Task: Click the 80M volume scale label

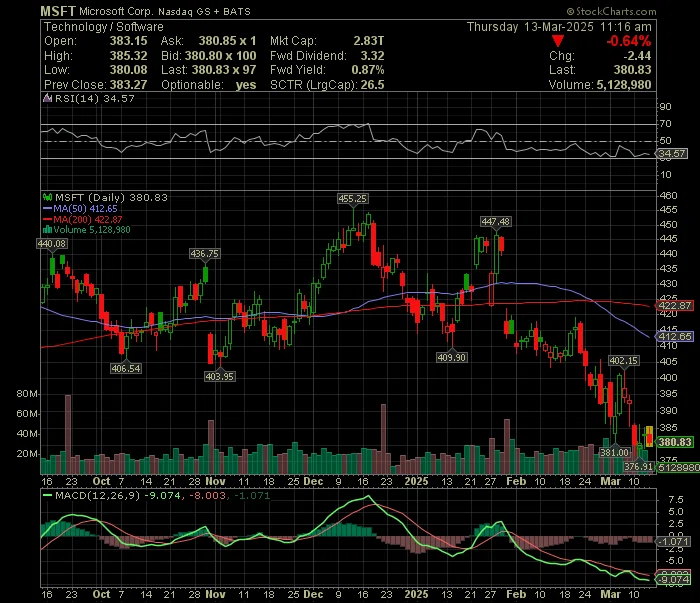Action: click(27, 394)
